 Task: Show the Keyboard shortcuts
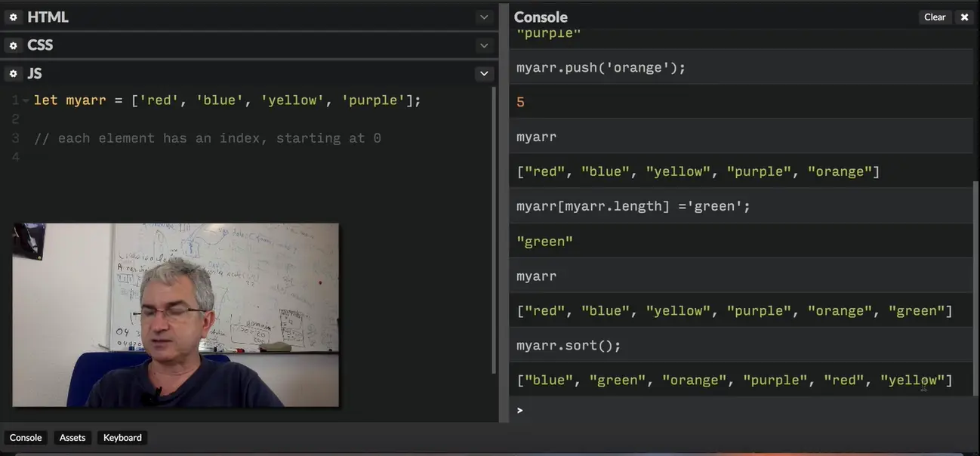pyautogui.click(x=122, y=438)
